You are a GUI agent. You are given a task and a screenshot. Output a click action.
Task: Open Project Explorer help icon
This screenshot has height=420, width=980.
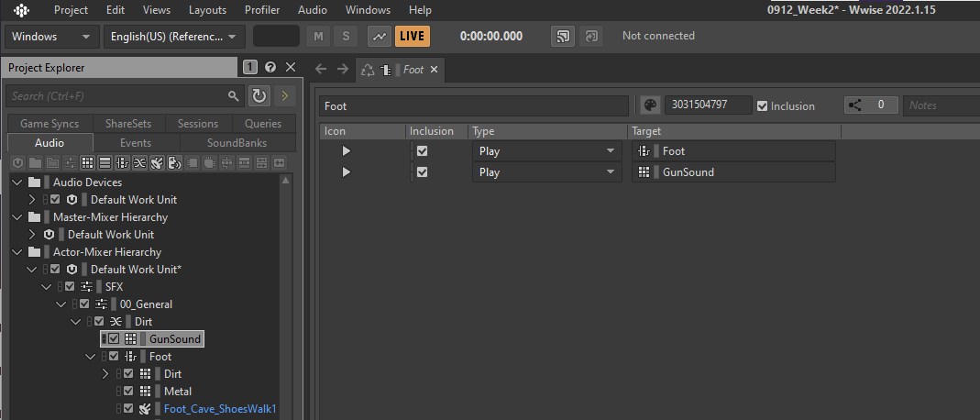point(270,68)
